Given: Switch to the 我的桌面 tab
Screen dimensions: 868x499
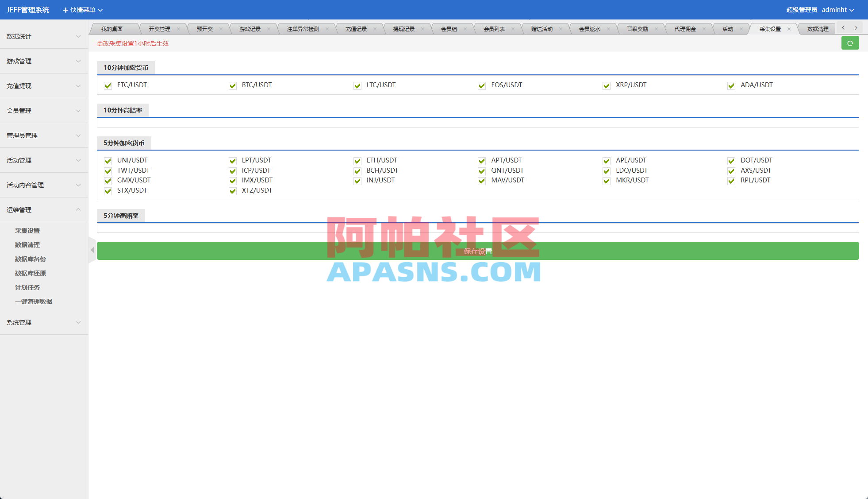Looking at the screenshot, I should point(112,29).
